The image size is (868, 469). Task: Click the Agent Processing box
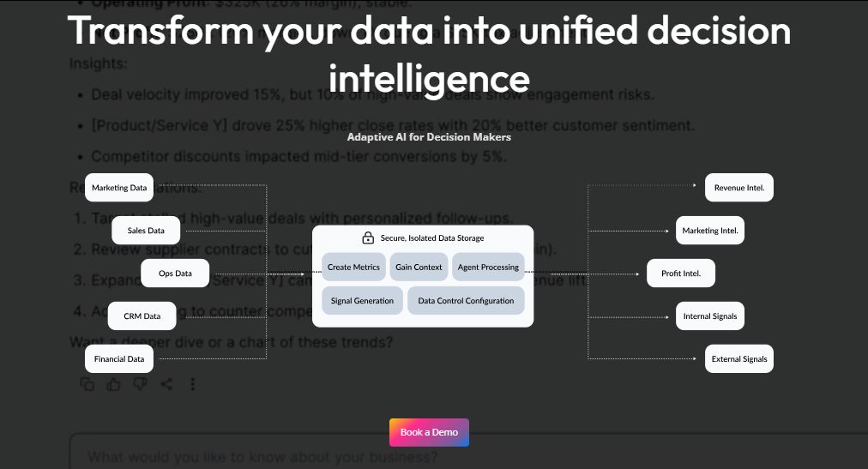(488, 268)
